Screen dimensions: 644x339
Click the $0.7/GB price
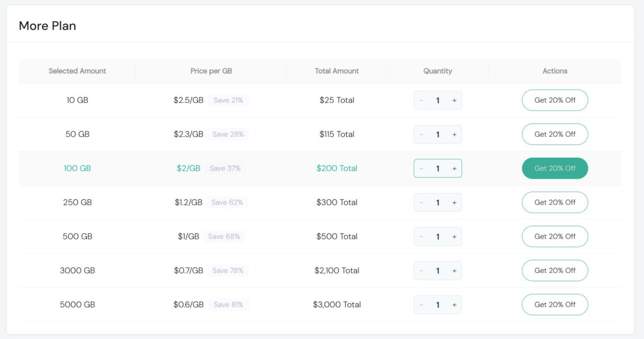[188, 270]
